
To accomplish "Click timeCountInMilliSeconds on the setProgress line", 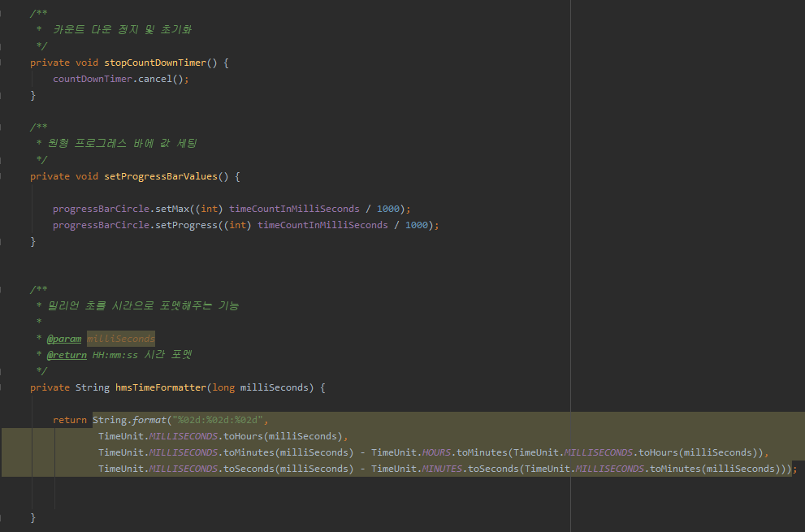I will coord(322,225).
